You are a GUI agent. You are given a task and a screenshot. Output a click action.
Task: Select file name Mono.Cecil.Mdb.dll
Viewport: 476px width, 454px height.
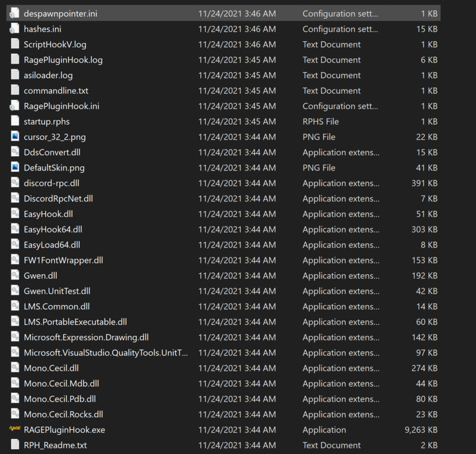(x=61, y=384)
